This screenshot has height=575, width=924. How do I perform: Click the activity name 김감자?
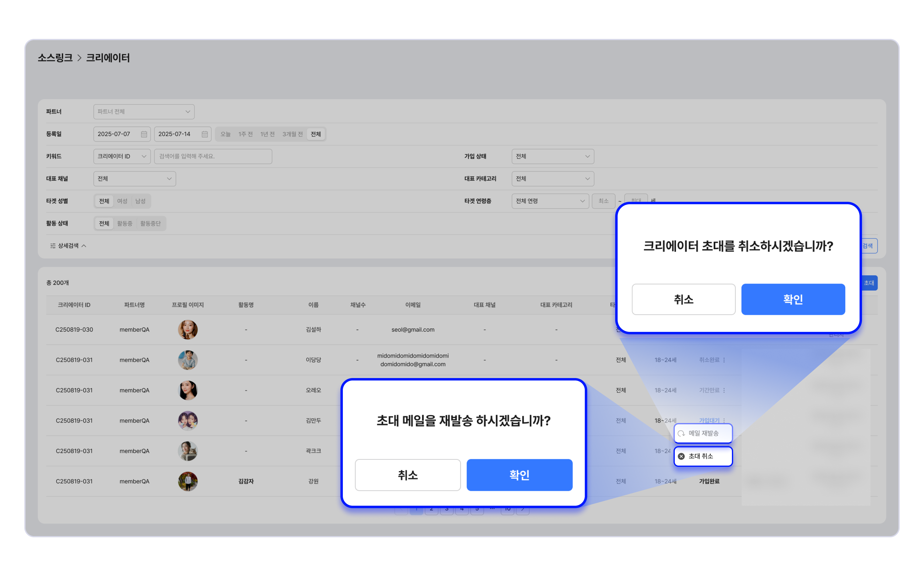coord(246,481)
